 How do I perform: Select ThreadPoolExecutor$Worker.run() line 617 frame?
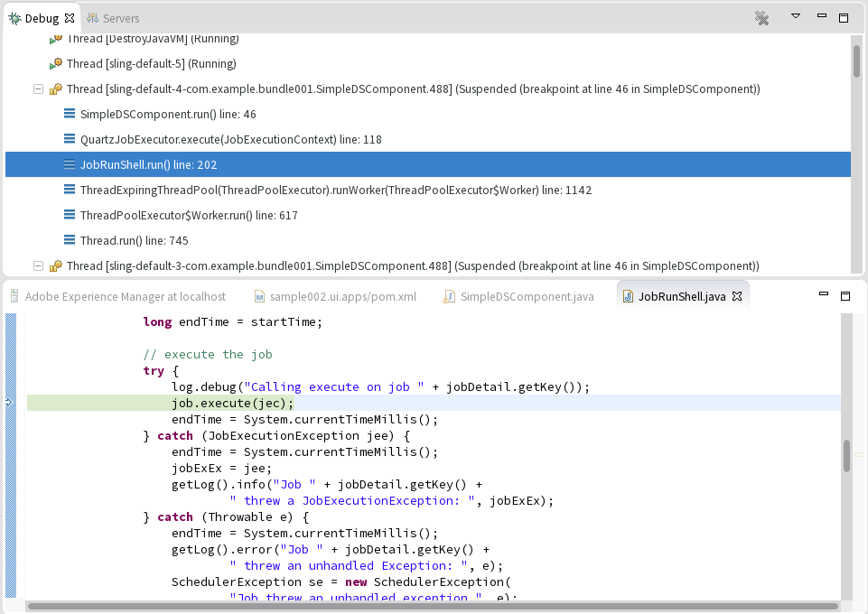click(188, 216)
